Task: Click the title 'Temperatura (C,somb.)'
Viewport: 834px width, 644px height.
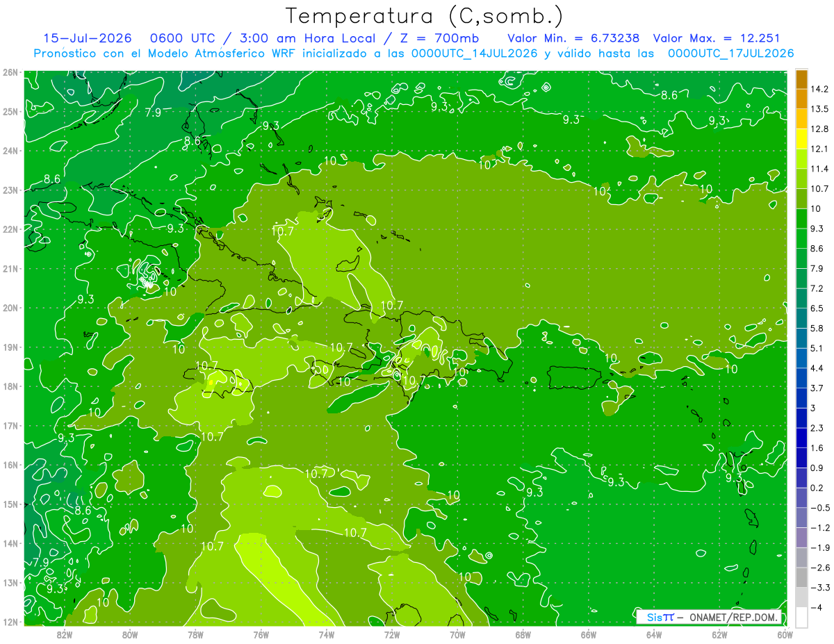Action: (425, 16)
